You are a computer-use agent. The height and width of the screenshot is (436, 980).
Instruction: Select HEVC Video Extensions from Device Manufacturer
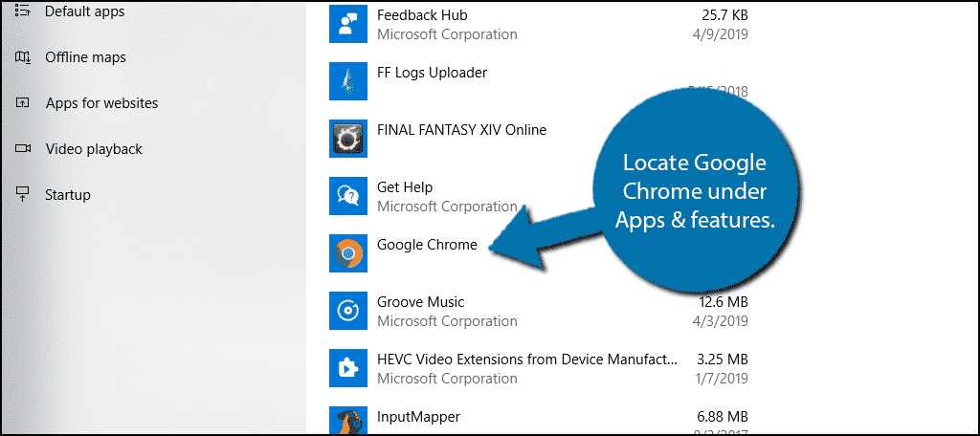click(x=527, y=360)
